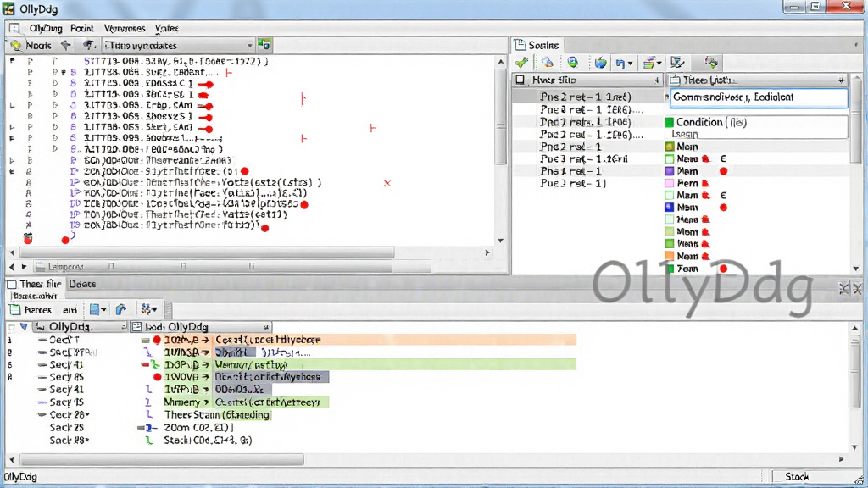This screenshot has width=868, height=488.
Task: Click the green swatch beside Condition
Action: 670,122
